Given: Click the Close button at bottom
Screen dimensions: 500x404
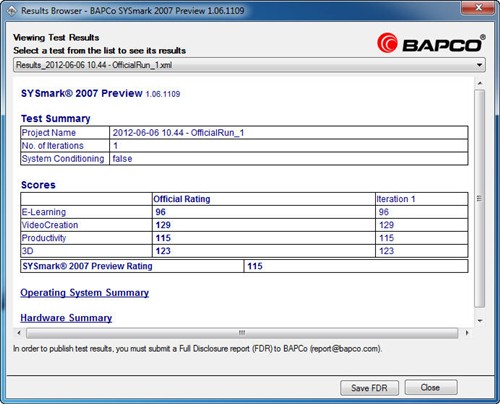Looking at the screenshot, I should coord(431,388).
